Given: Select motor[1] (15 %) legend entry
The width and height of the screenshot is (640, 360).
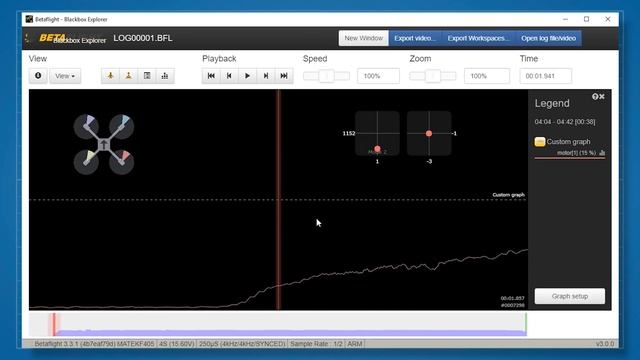Looking at the screenshot, I should (576, 153).
